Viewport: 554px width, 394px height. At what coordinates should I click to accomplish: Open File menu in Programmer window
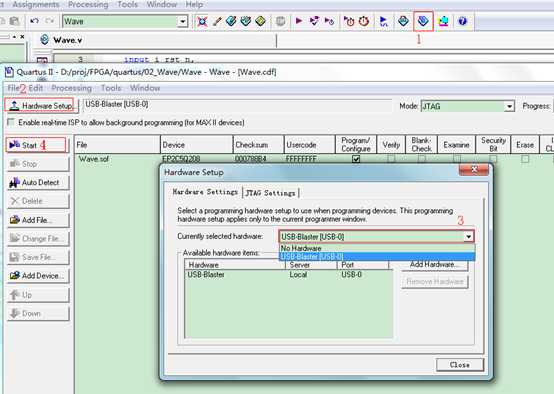[x=13, y=88]
